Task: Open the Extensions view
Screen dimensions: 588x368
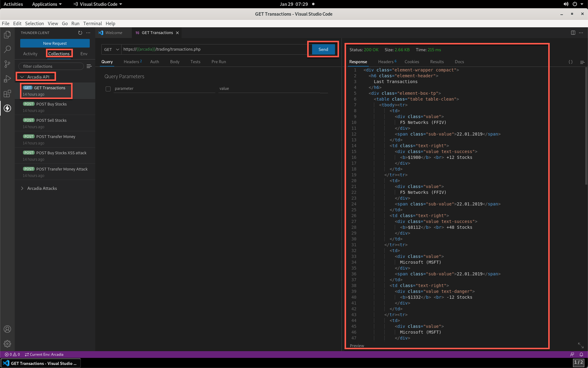Action: (x=7, y=94)
